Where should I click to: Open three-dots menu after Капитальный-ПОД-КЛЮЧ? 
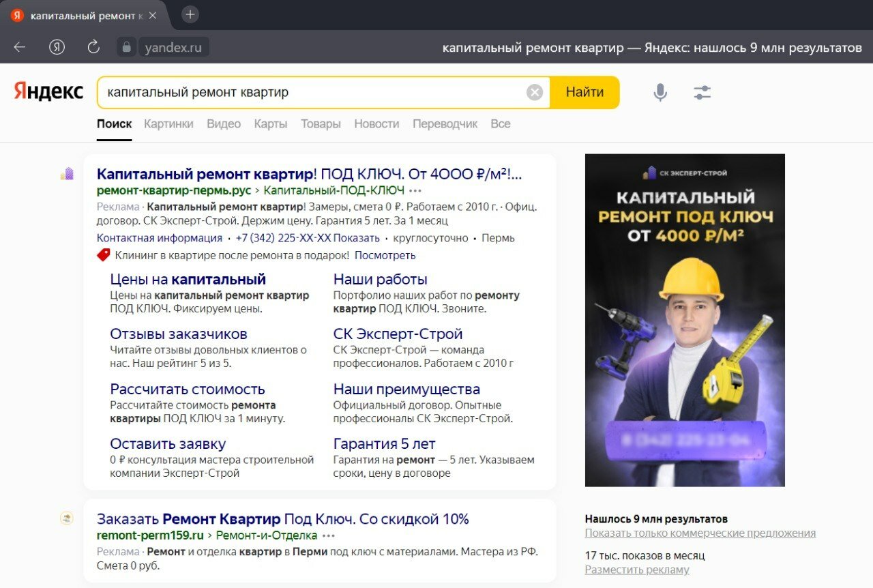(x=415, y=190)
